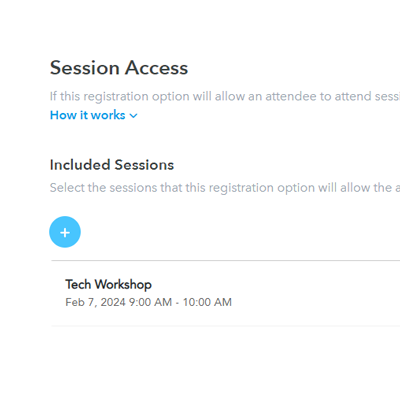The image size is (400, 400).
Task: Toggle the How it works explanation open
Action: point(94,115)
